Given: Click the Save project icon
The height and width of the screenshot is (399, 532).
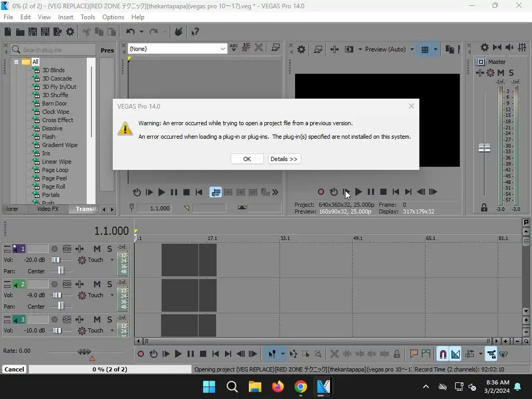Looking at the screenshot, I should [x=33, y=32].
